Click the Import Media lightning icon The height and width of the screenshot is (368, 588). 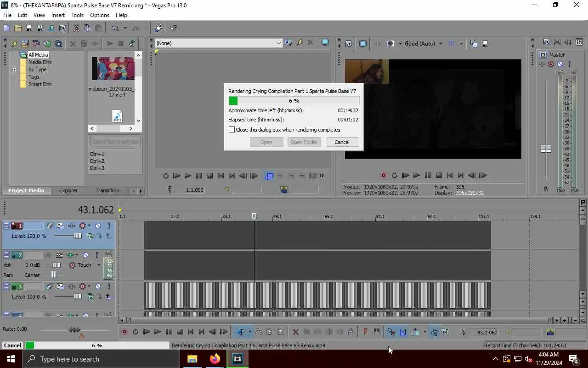pos(14,44)
